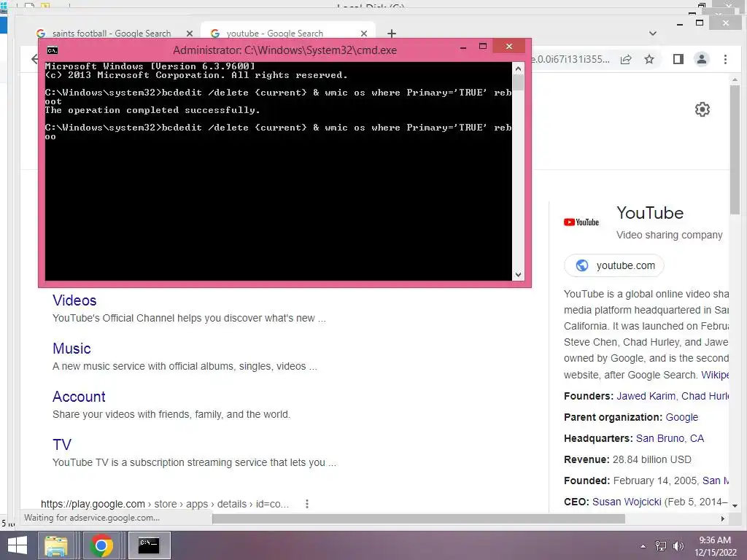Open the Music sitelink
Image resolution: width=747 pixels, height=560 pixels.
click(x=71, y=349)
